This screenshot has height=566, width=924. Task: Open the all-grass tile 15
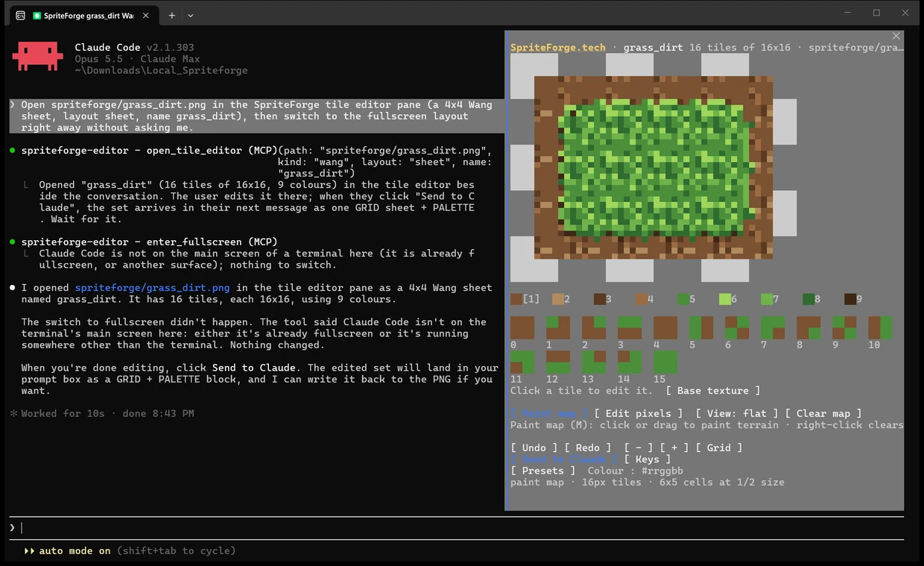665,362
